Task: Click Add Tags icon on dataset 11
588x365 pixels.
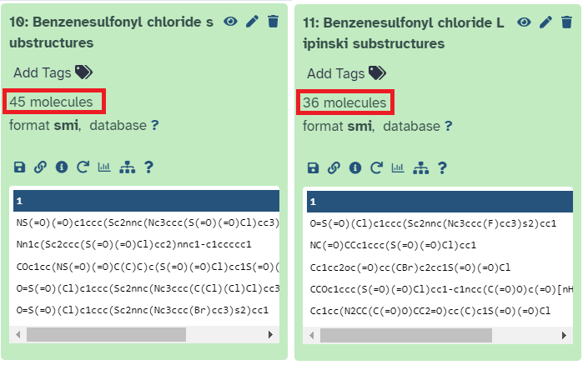Action: [377, 73]
